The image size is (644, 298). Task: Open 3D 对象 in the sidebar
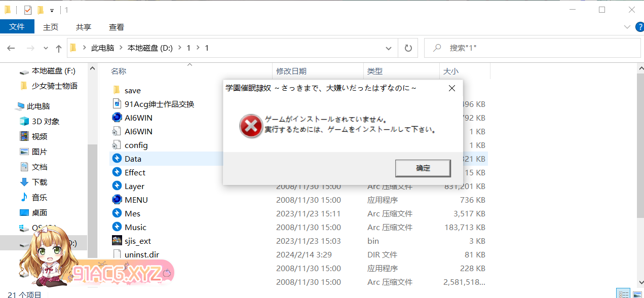pos(24,121)
